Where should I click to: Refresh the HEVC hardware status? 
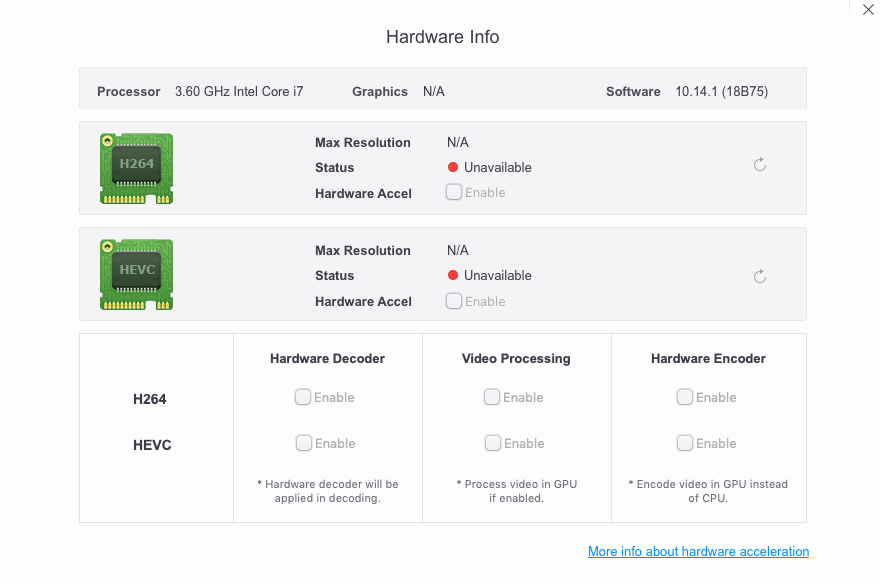[x=760, y=276]
